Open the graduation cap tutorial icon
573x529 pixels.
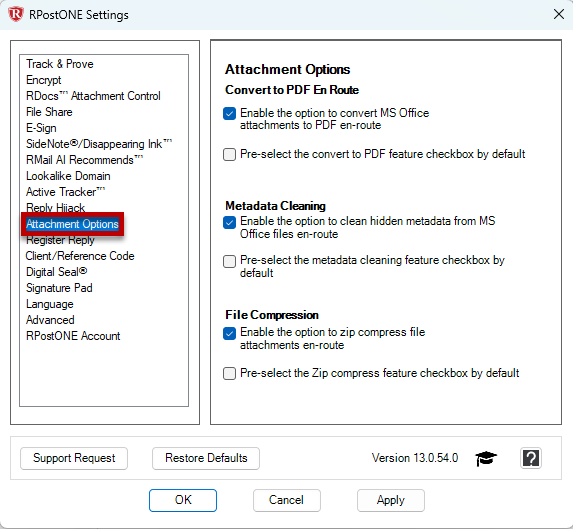(486, 458)
